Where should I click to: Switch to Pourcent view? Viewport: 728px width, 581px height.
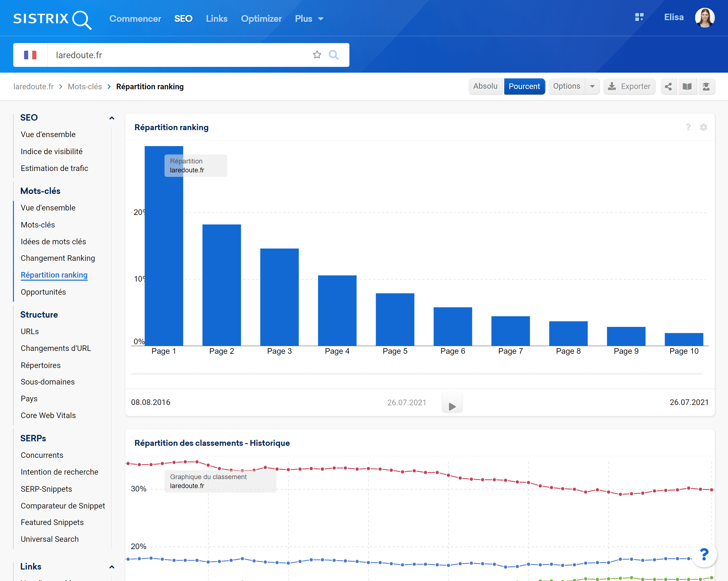pos(524,86)
